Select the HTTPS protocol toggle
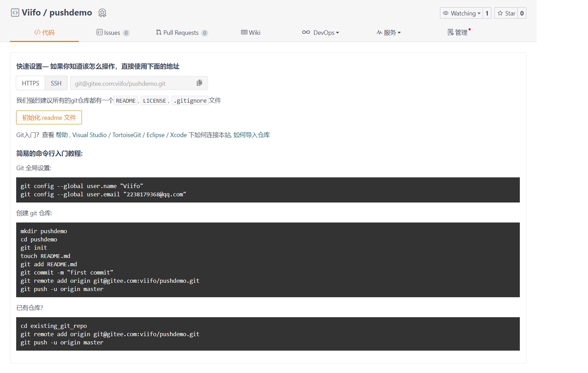588x373 pixels. point(31,83)
